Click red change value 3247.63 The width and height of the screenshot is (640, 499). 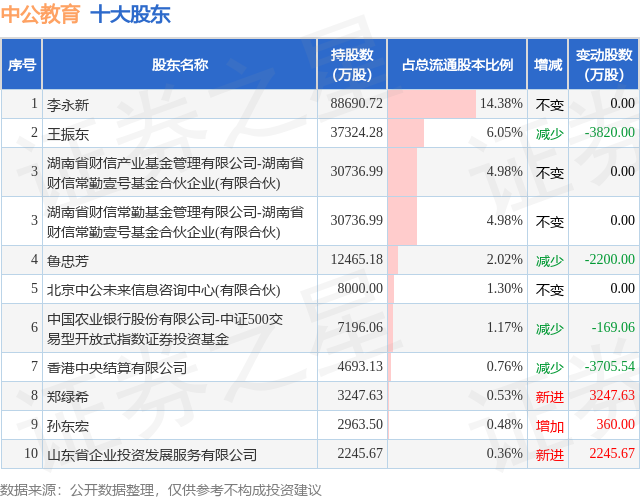[x=612, y=395]
